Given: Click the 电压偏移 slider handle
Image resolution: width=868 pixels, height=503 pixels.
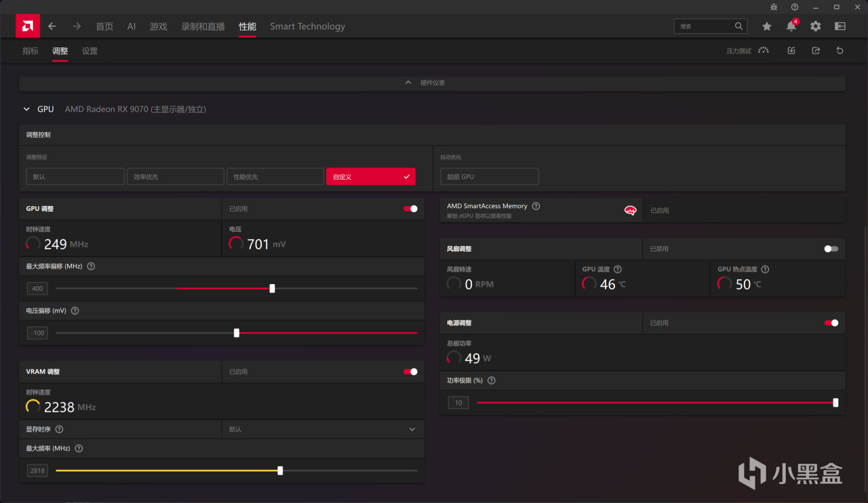Looking at the screenshot, I should point(237,333).
